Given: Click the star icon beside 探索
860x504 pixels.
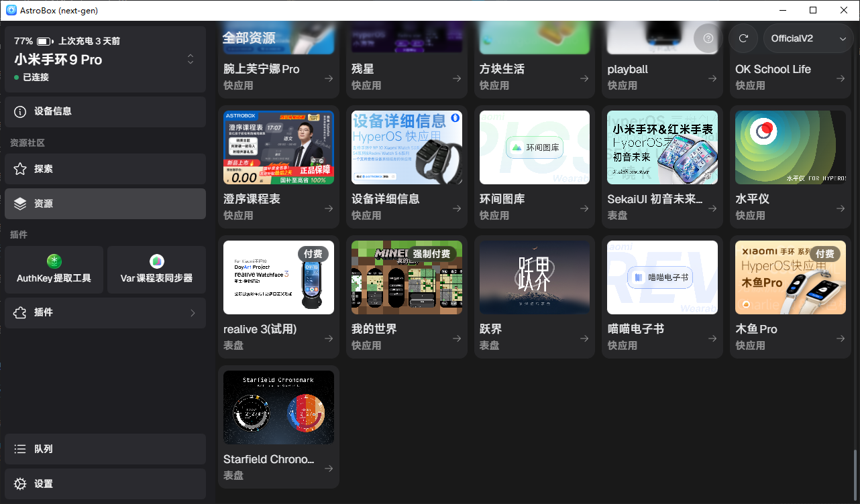Looking at the screenshot, I should pos(21,169).
